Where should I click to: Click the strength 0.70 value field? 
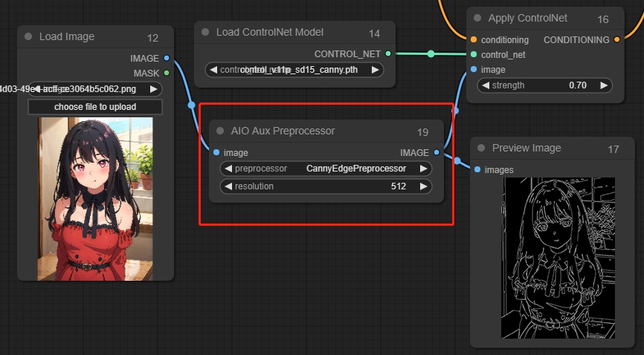547,85
